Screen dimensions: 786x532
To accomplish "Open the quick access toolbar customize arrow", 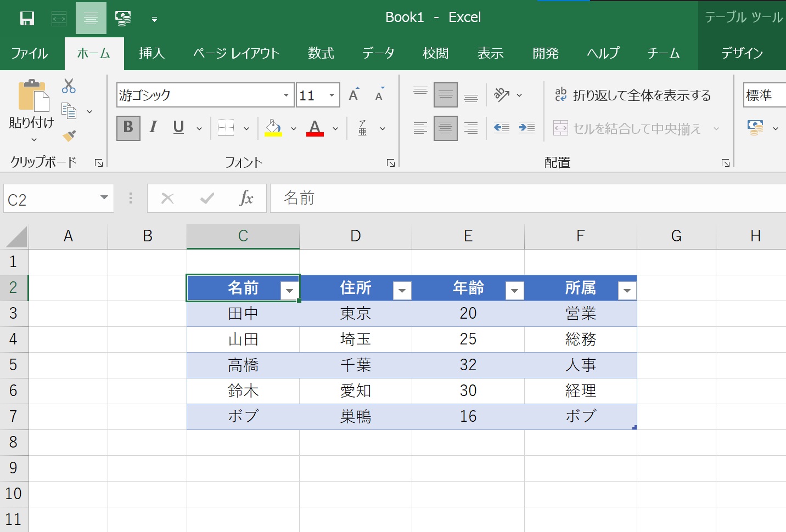I will pos(155,19).
